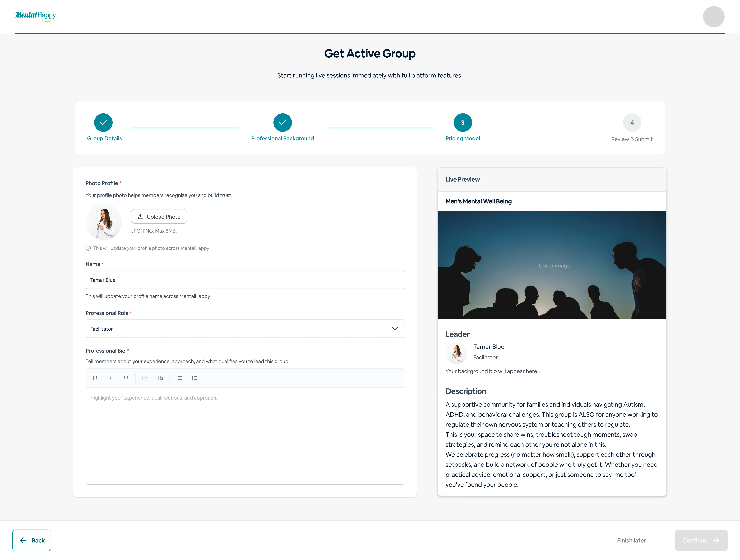Click the "Leader" heading in preview
This screenshot has height=560, width=740.
coord(457,334)
